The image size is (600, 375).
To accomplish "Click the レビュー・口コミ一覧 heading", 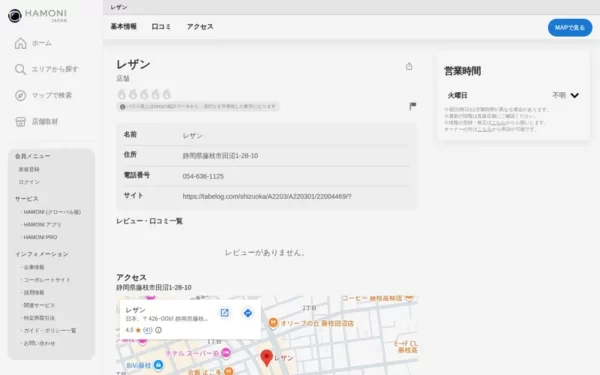I will click(149, 221).
